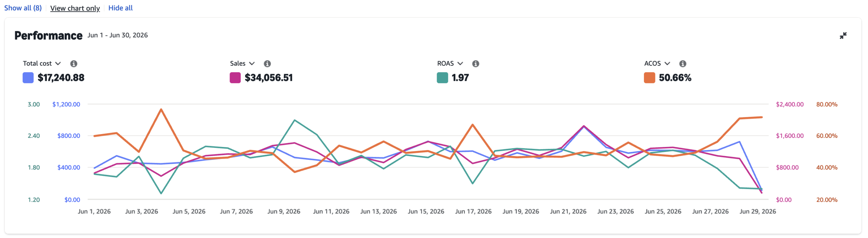The image size is (868, 238).
Task: Click the $1,600.00 sales axis label
Action: point(790,136)
